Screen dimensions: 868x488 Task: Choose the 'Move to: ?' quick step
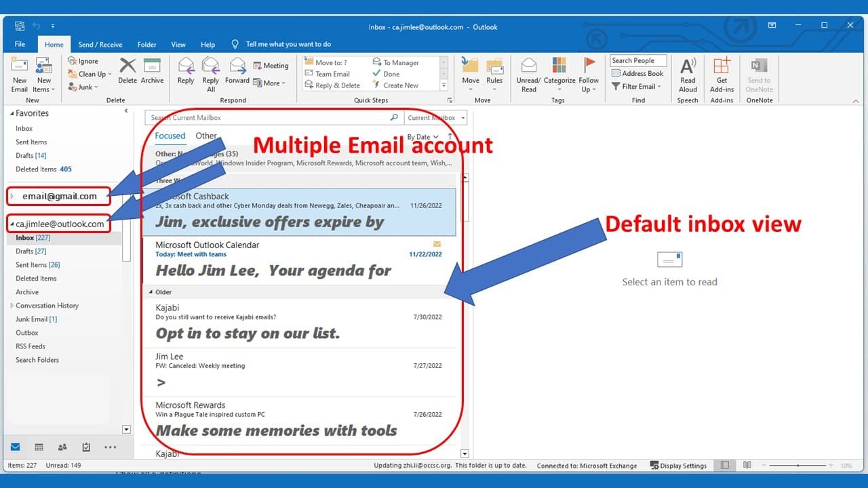tap(326, 63)
